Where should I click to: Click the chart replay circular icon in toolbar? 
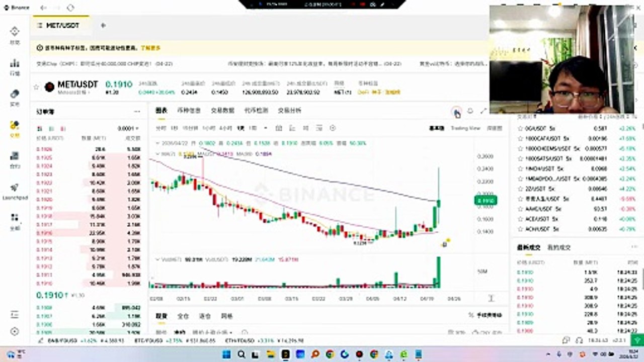[x=333, y=128]
